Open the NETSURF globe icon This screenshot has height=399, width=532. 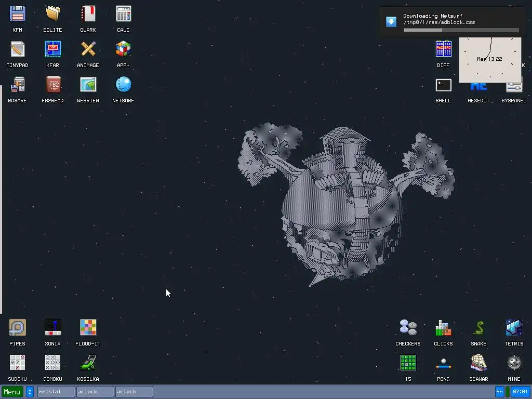click(123, 85)
